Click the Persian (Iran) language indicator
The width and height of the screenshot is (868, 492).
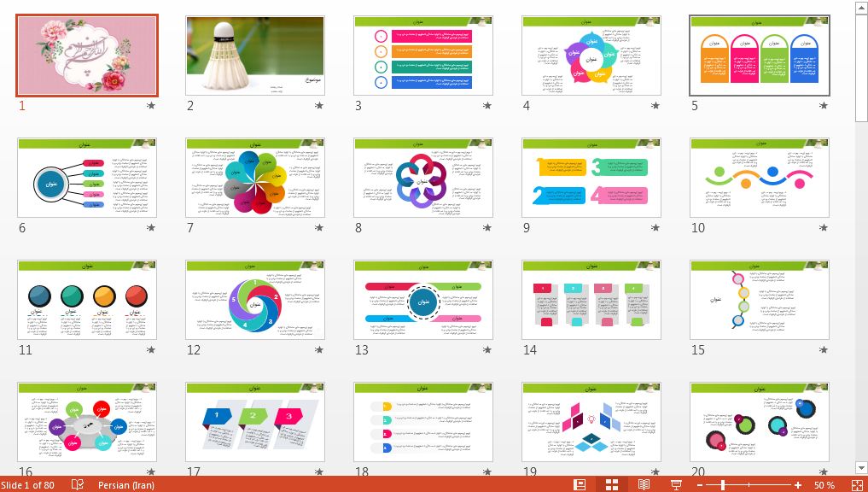(x=126, y=485)
